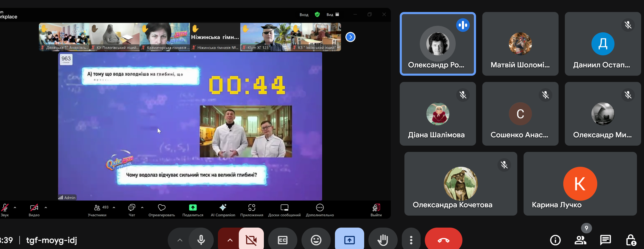Turn on camera in Google Meet bar

point(251,240)
